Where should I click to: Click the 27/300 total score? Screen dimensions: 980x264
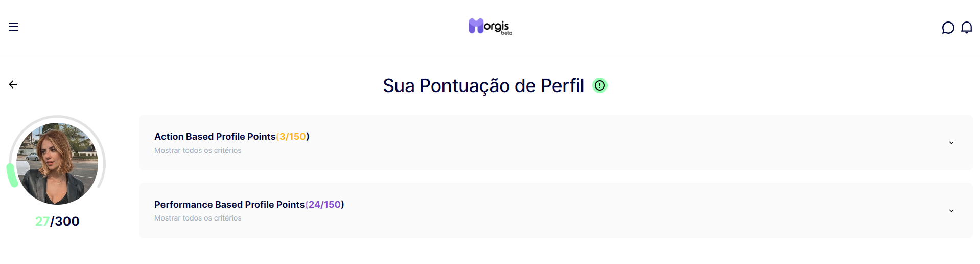(57, 221)
